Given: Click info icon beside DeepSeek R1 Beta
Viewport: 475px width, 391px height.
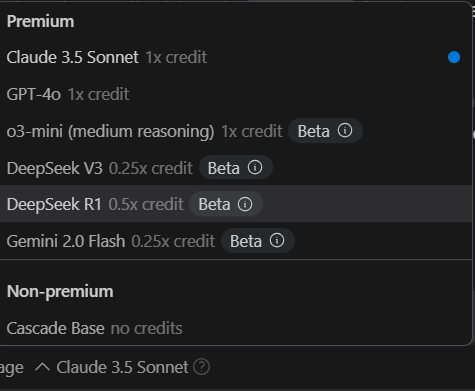Looking at the screenshot, I should pyautogui.click(x=245, y=204).
